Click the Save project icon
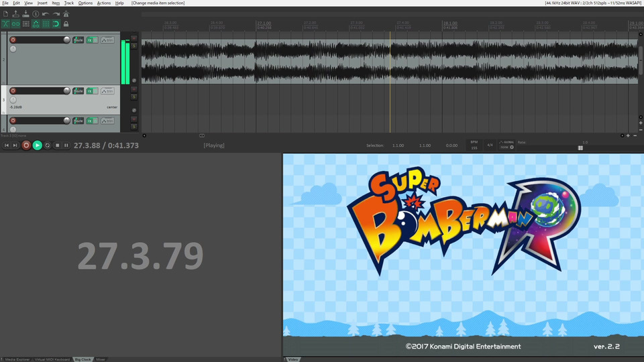 (x=25, y=14)
